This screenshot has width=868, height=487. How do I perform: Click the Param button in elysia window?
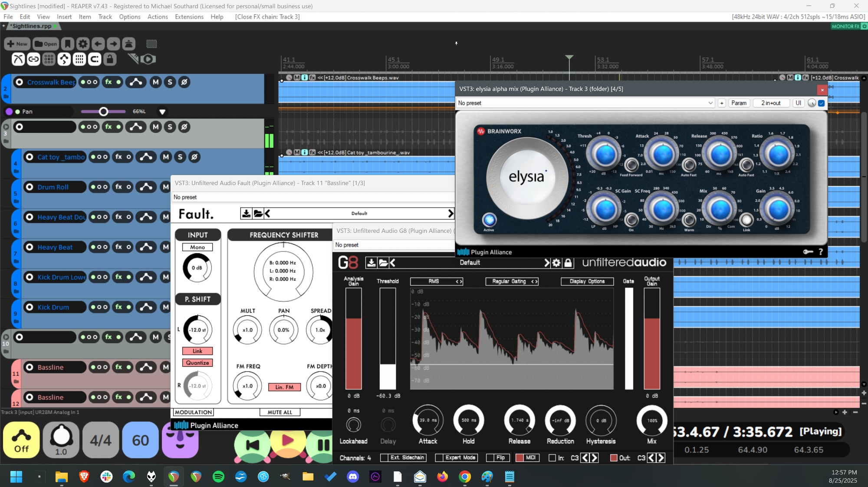pos(739,103)
